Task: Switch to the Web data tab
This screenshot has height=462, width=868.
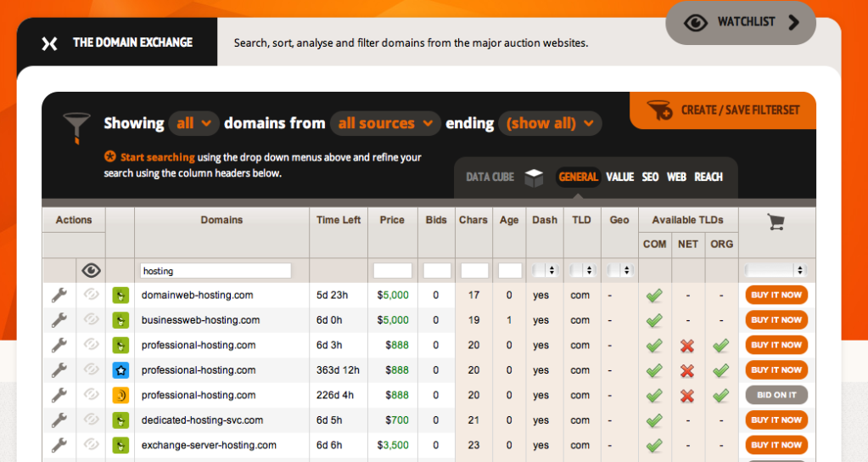Action: click(676, 177)
